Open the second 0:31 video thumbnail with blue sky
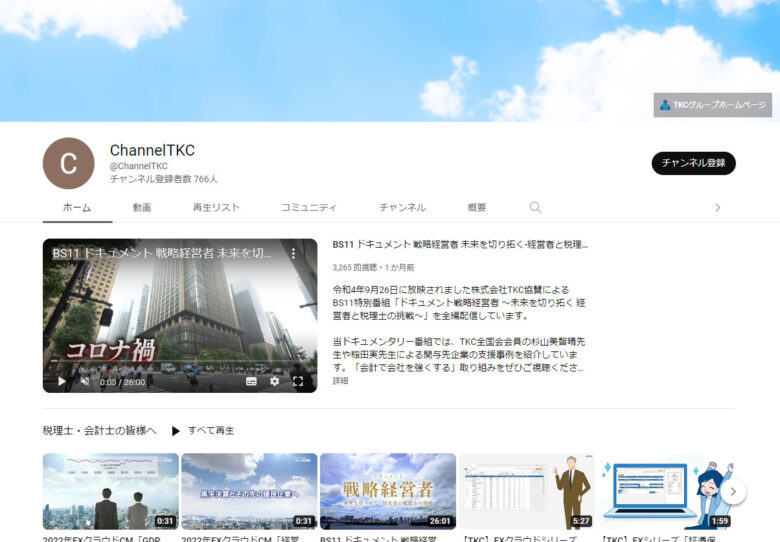Image resolution: width=780 pixels, height=542 pixels. (249, 491)
